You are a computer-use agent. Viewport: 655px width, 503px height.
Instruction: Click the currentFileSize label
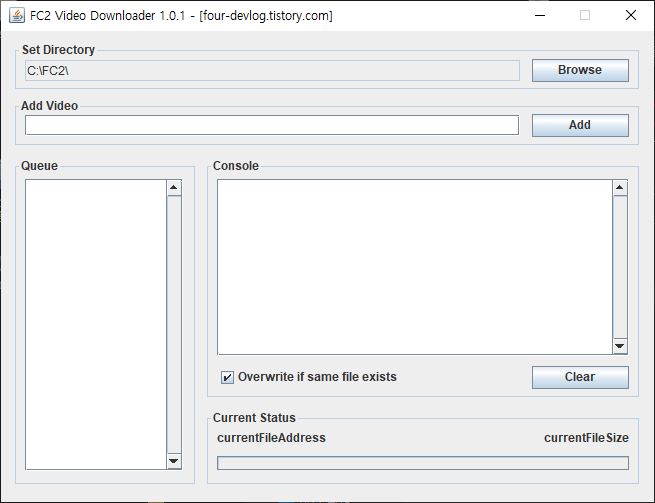(586, 438)
